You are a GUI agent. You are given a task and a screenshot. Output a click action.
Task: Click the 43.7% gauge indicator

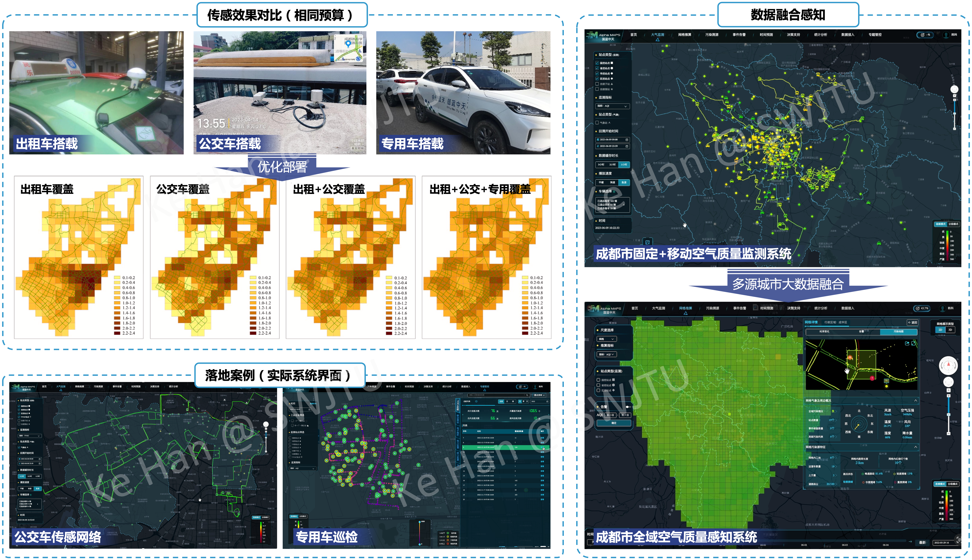click(x=922, y=308)
